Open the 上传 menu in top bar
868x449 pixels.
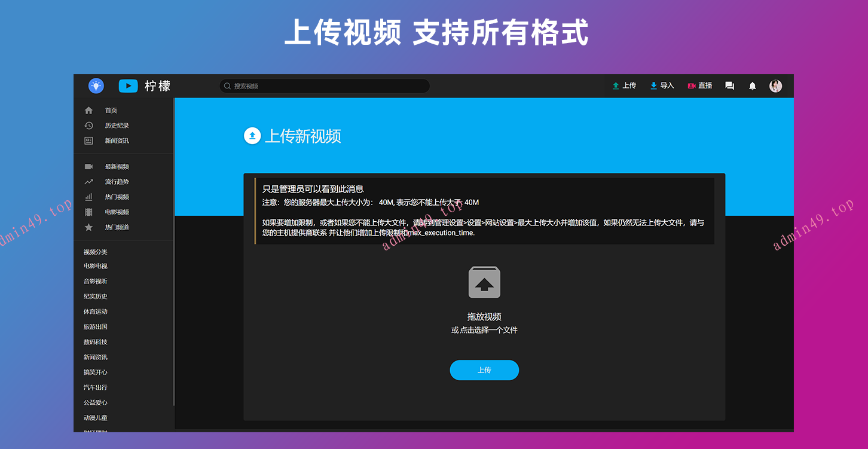624,85
